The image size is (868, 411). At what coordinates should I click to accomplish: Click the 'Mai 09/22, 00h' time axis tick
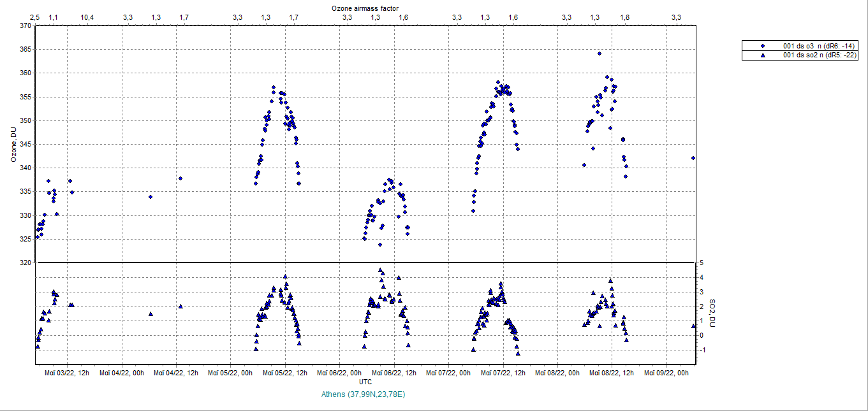pos(666,373)
